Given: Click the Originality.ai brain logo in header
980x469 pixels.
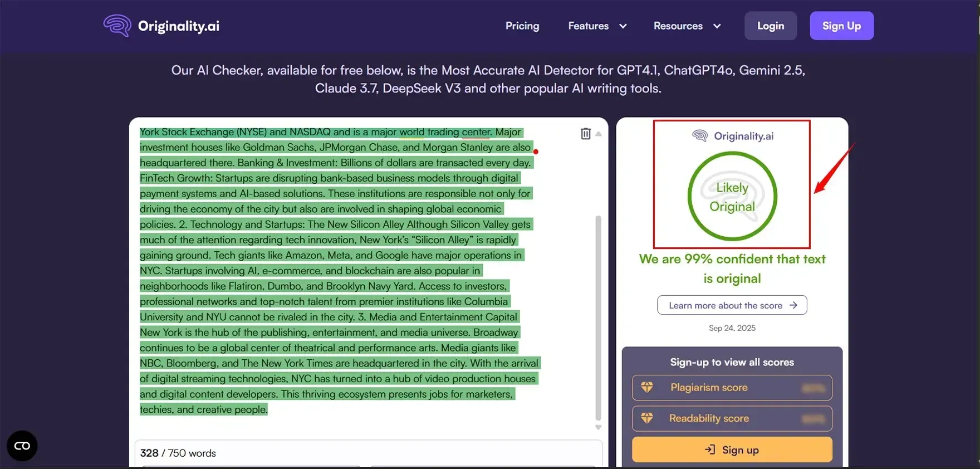Looking at the screenshot, I should click(x=117, y=26).
